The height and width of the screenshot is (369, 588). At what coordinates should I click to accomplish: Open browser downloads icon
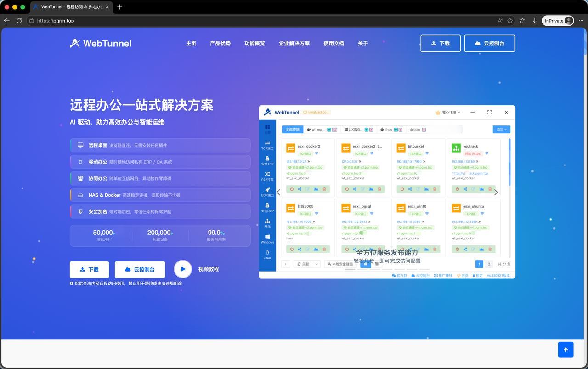tap(535, 21)
